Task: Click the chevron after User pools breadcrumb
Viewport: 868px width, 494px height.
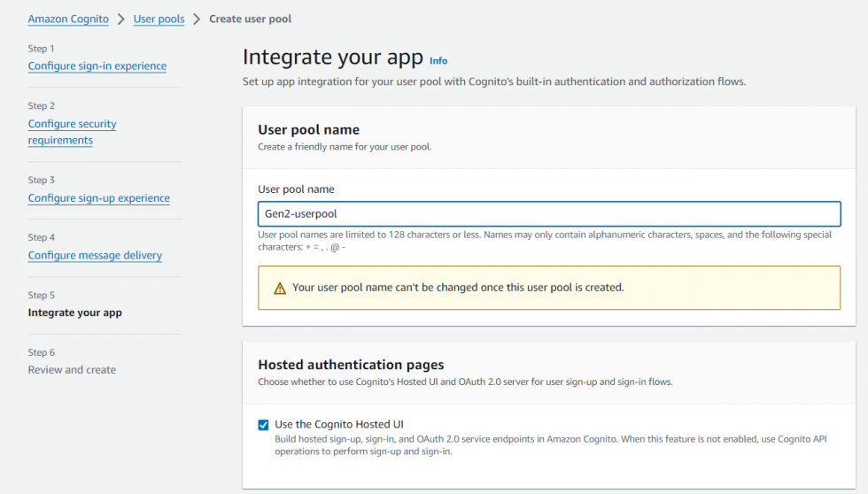Action: [x=197, y=19]
